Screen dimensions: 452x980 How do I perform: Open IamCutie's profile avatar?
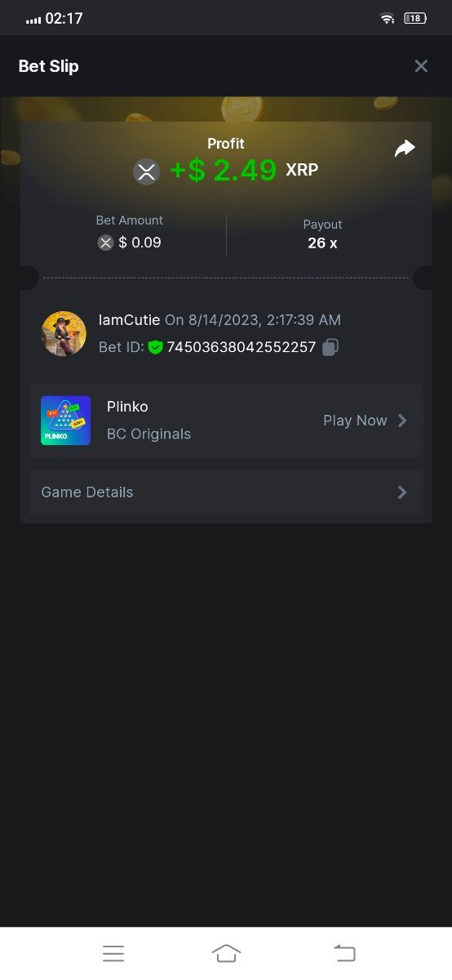coord(64,333)
